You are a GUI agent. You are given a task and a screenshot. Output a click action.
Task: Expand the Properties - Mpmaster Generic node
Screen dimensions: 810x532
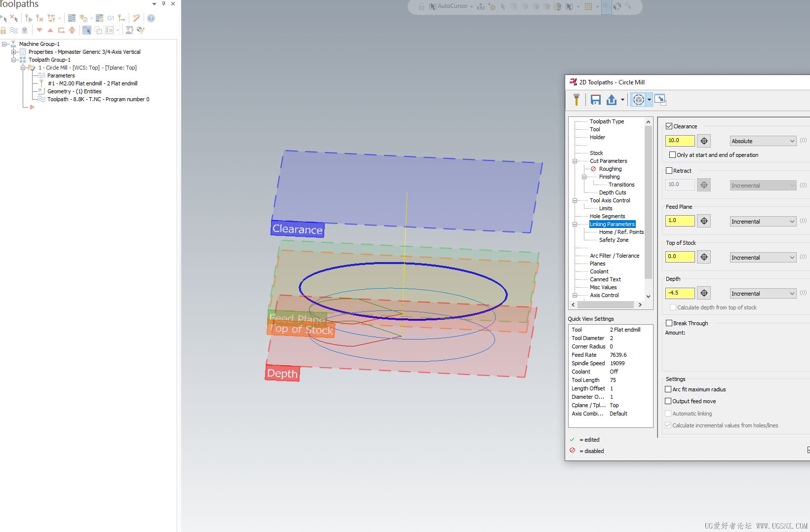[14, 52]
